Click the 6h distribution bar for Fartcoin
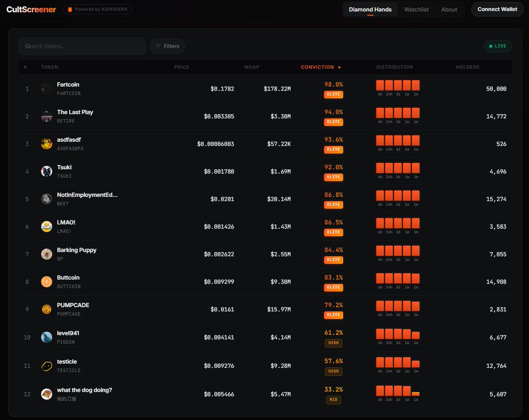Screen dimensions: 529x420 pos(380,85)
